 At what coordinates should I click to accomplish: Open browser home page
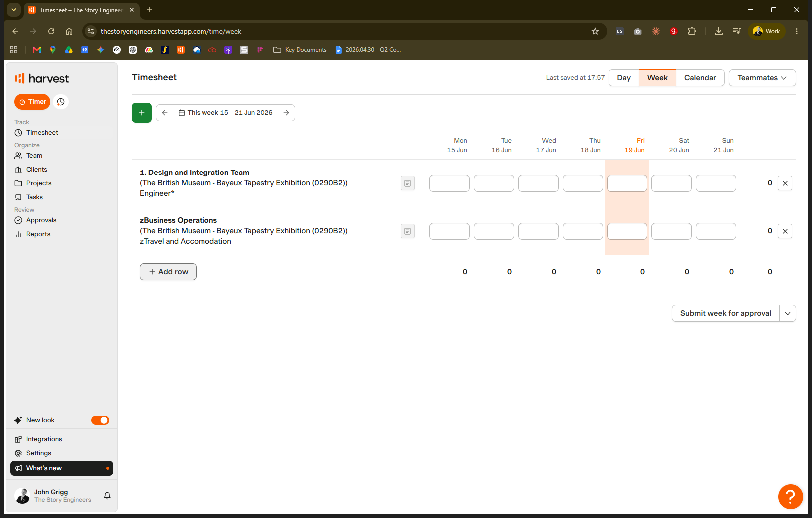(x=69, y=31)
